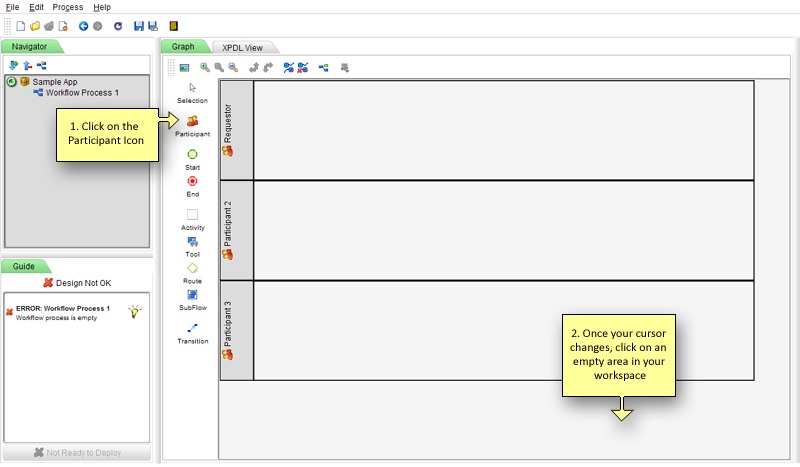Click the zoom in magnifier icon
This screenshot has width=800, height=467.
[x=205, y=67]
